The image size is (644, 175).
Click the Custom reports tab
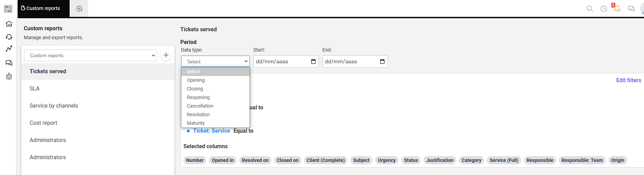43,8
